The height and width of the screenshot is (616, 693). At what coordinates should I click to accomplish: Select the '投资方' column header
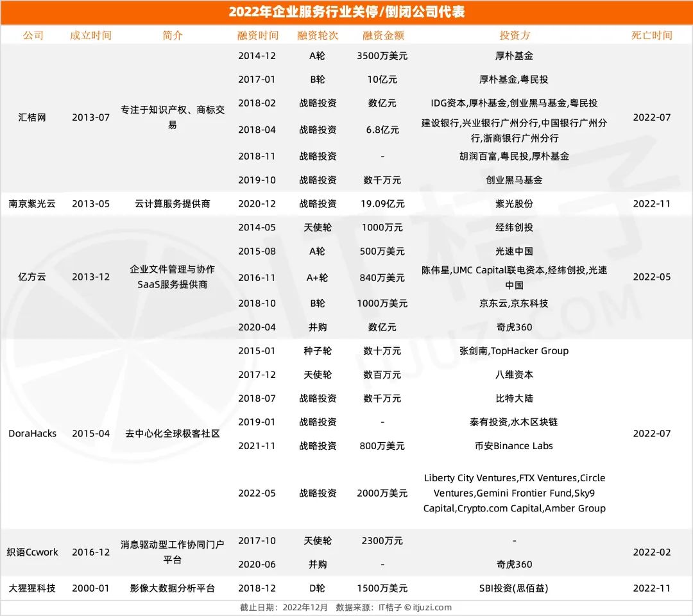point(515,35)
